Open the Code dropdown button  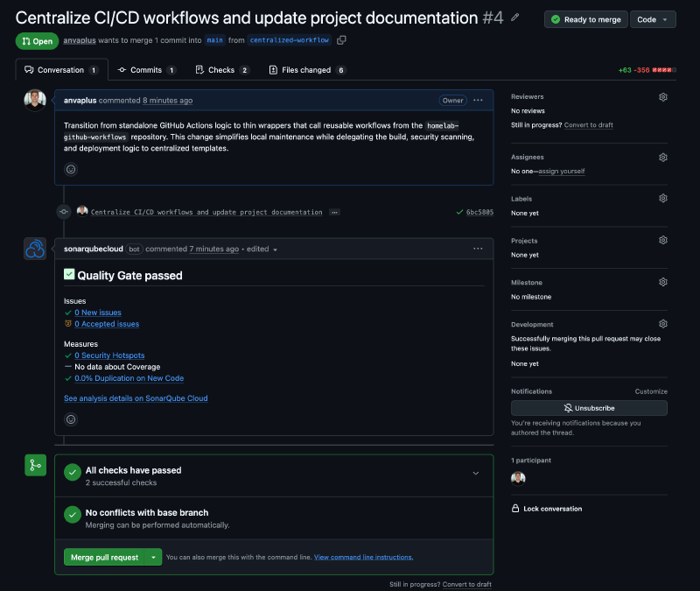(653, 19)
